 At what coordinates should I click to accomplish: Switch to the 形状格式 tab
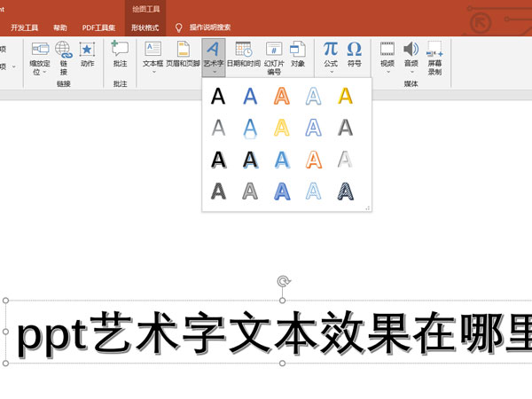[x=145, y=27]
